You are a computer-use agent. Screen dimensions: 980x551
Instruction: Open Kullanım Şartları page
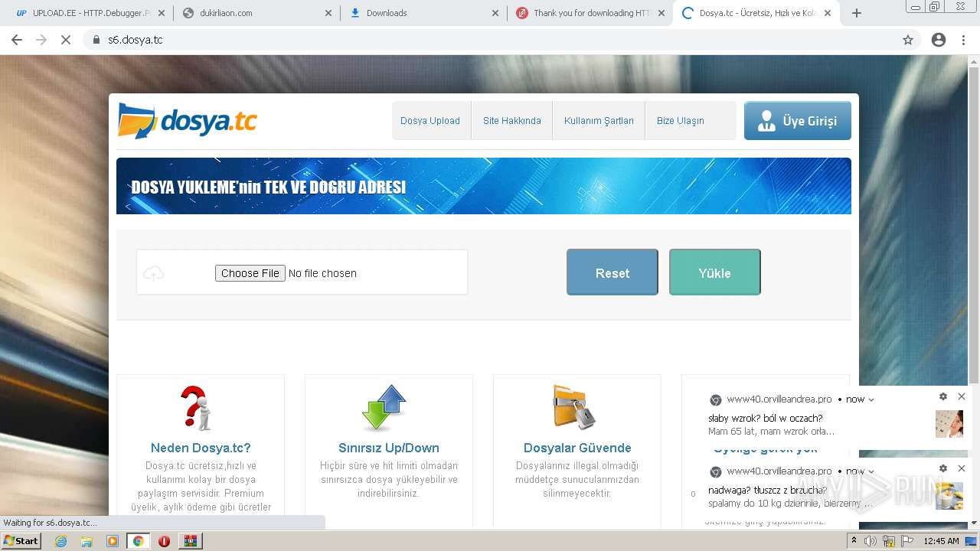tap(599, 121)
